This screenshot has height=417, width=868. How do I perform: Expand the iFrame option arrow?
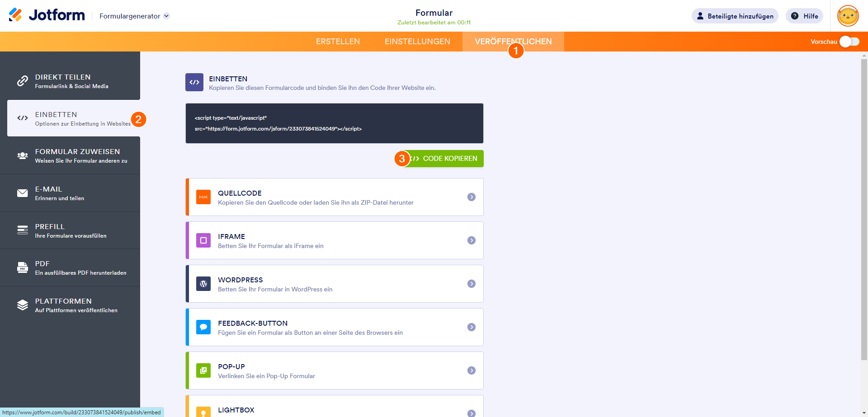pyautogui.click(x=472, y=240)
